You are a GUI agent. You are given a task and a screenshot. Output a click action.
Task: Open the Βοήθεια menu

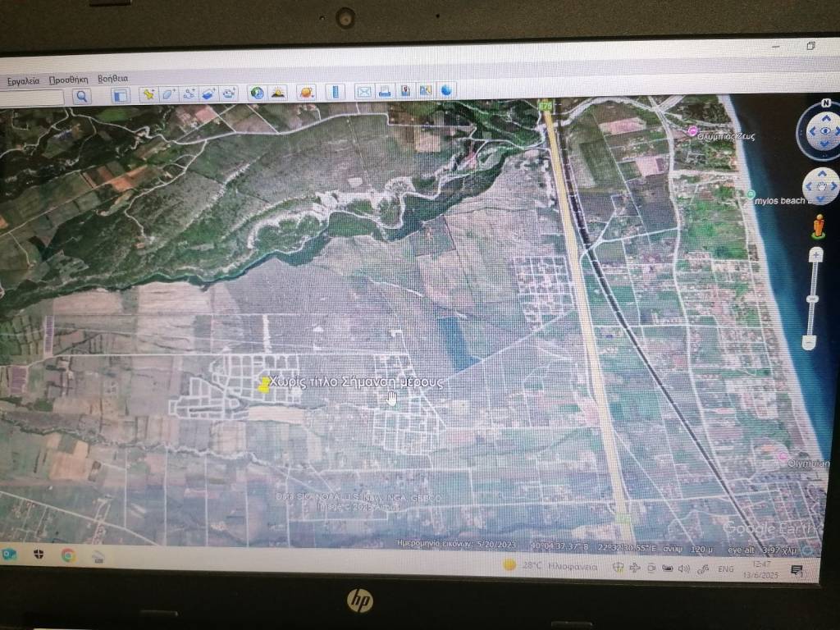coord(112,79)
